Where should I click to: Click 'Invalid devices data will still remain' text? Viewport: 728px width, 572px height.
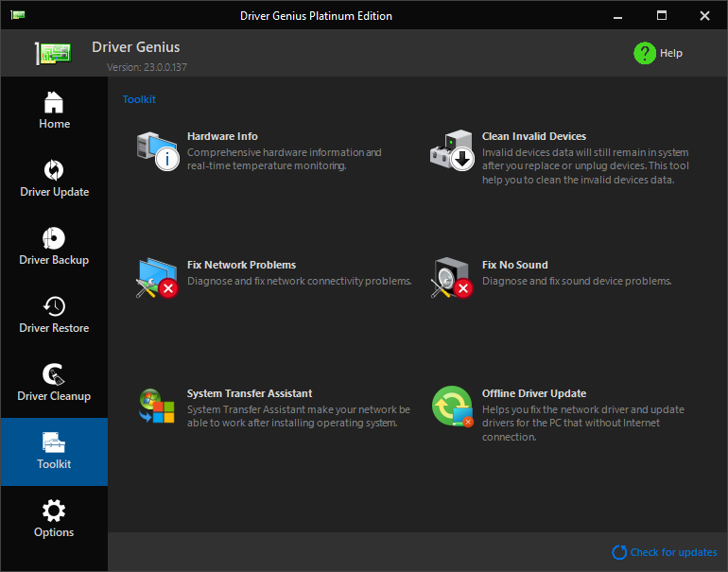pyautogui.click(x=585, y=165)
